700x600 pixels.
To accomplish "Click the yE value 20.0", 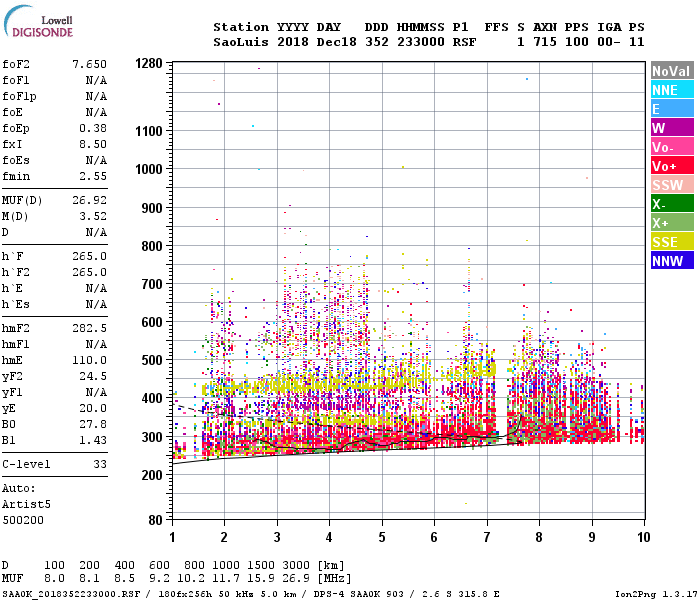I will pyautogui.click(x=93, y=408).
